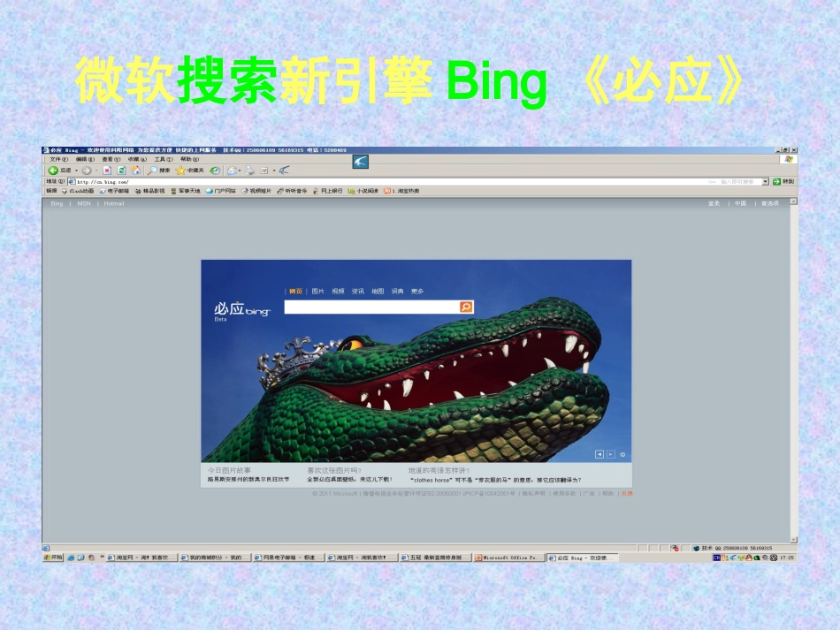
Task: Click the 电子邮箱 links bar item
Action: pos(114,191)
